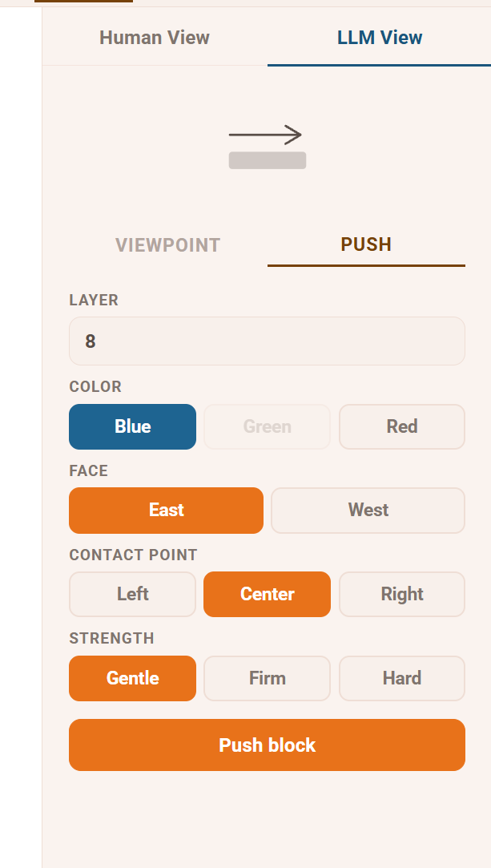The image size is (491, 868).
Task: Click the gray block preview graphic
Action: pyautogui.click(x=268, y=160)
